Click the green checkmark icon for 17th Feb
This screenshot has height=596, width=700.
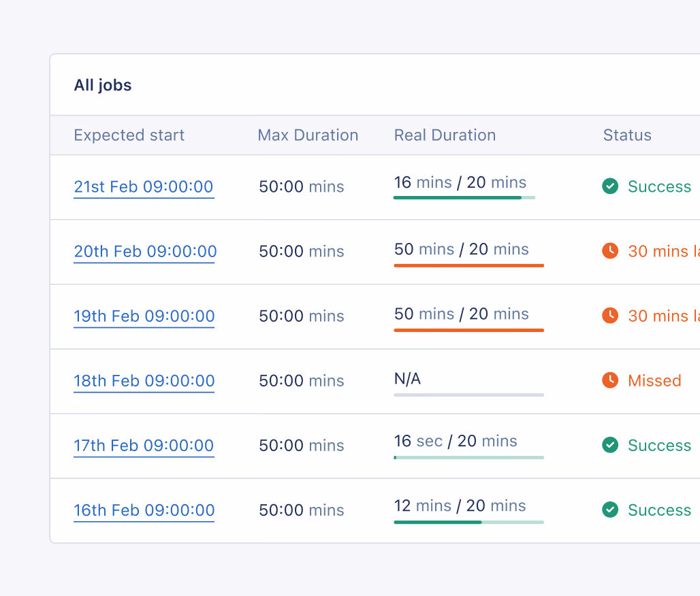coord(610,445)
